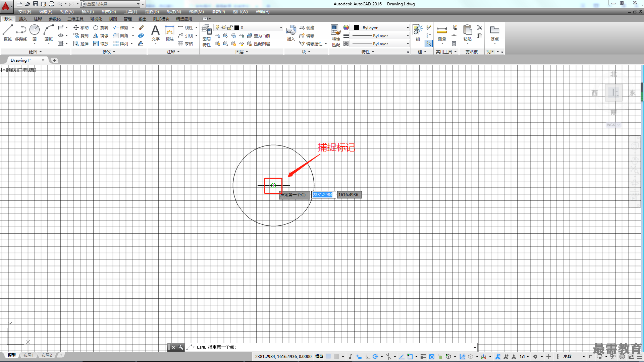This screenshot has height=362, width=644.
Task: Toggle grid display in status bar
Action: coord(328,356)
